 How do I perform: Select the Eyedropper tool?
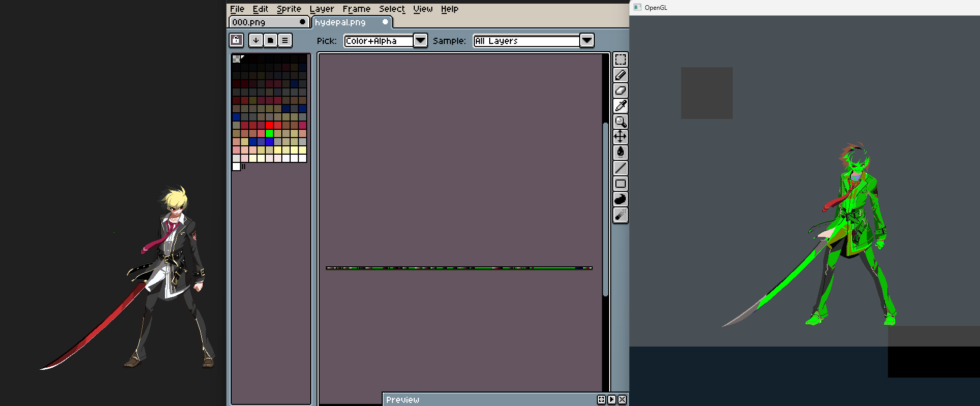[621, 106]
